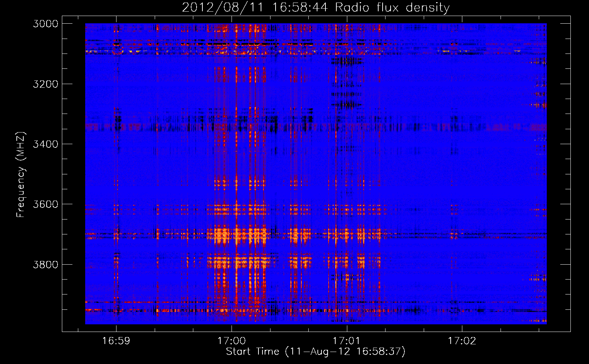Click the plot title '2012/08/11 16:58:44 Radio flux density'
This screenshot has height=364, width=589.
click(316, 7)
